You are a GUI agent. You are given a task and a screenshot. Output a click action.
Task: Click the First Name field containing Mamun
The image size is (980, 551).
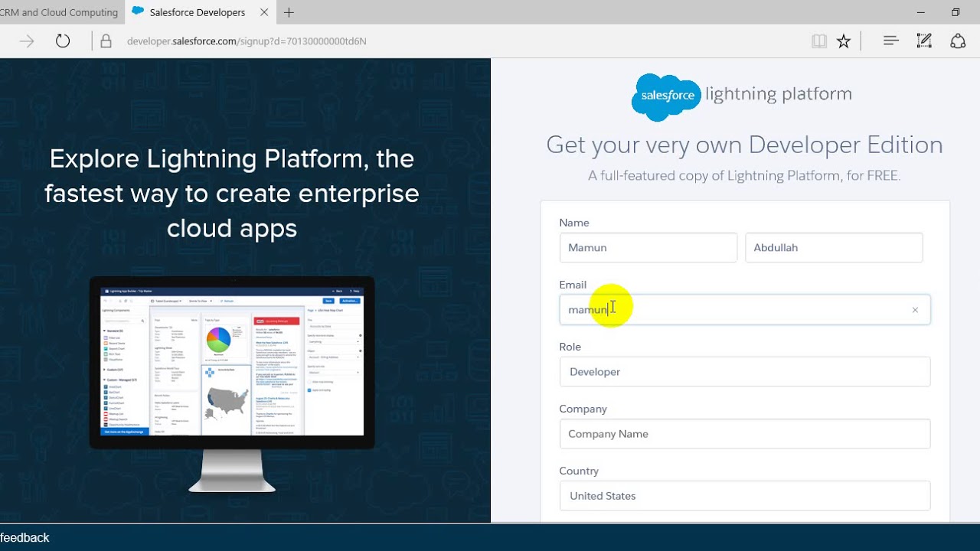point(648,248)
